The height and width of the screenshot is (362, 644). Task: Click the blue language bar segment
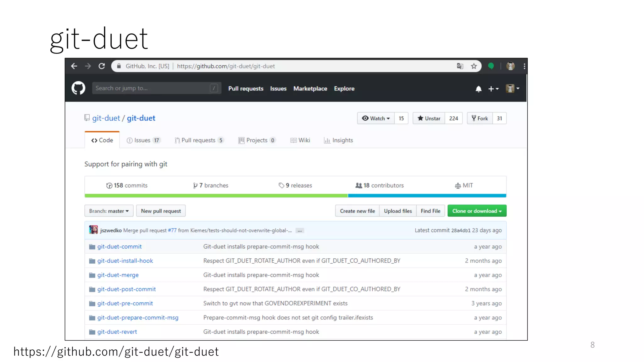[x=427, y=196]
